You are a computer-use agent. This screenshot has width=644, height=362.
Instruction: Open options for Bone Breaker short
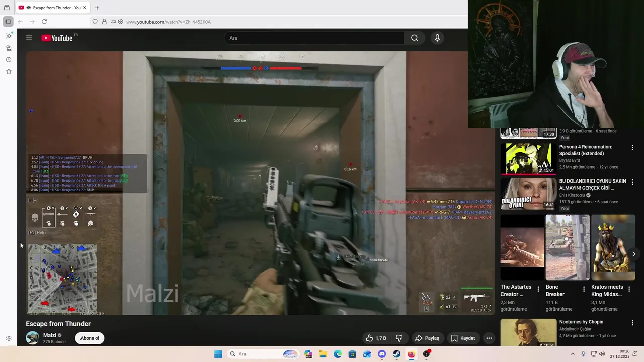[x=584, y=289]
